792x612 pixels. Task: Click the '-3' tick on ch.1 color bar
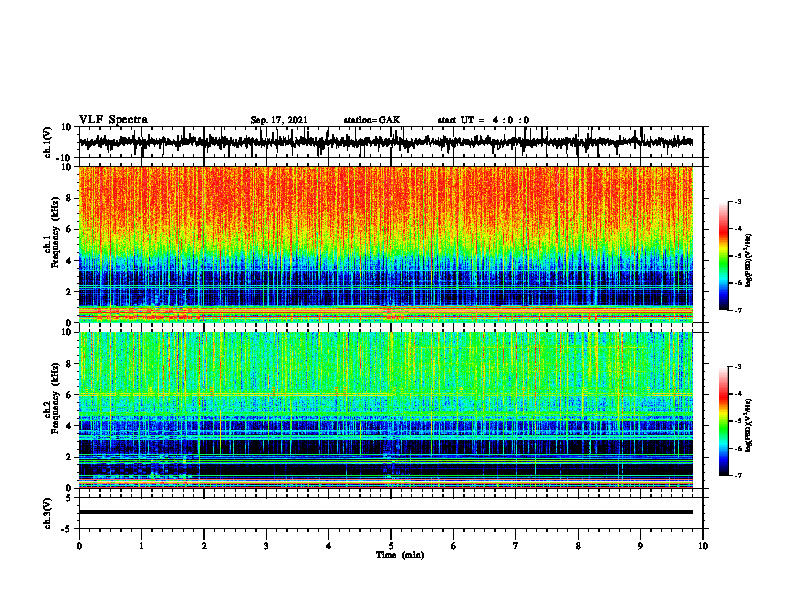(738, 201)
